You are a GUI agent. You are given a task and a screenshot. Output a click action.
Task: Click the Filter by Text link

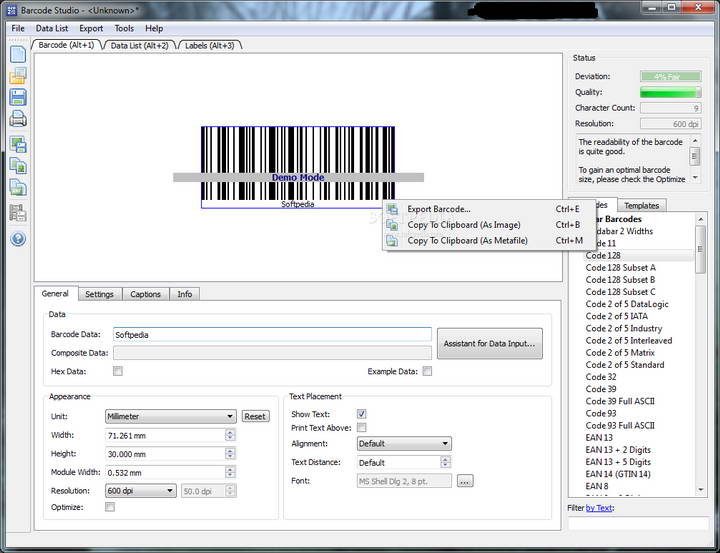click(599, 508)
